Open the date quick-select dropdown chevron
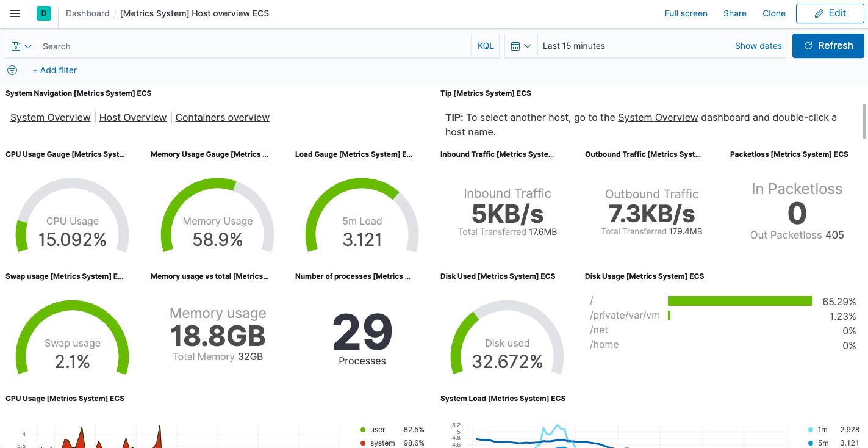The height and width of the screenshot is (448, 868). pyautogui.click(x=527, y=46)
